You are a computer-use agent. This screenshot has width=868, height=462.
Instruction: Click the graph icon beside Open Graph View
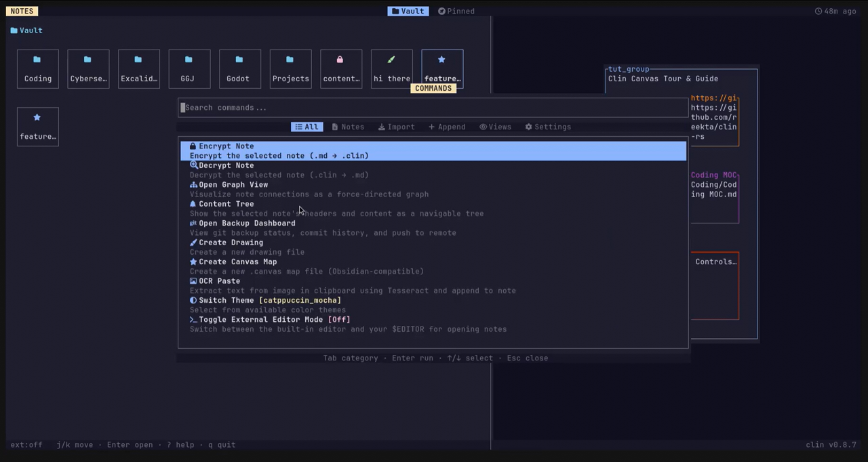tap(193, 185)
